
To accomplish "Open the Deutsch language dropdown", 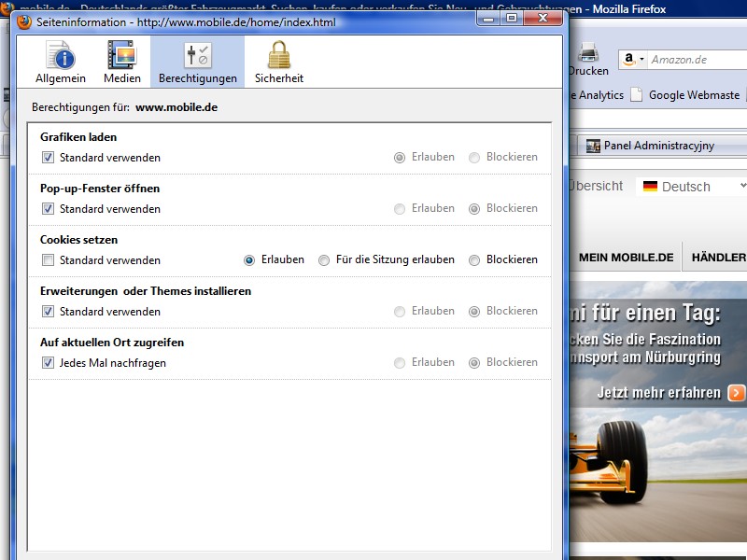I will click(691, 186).
